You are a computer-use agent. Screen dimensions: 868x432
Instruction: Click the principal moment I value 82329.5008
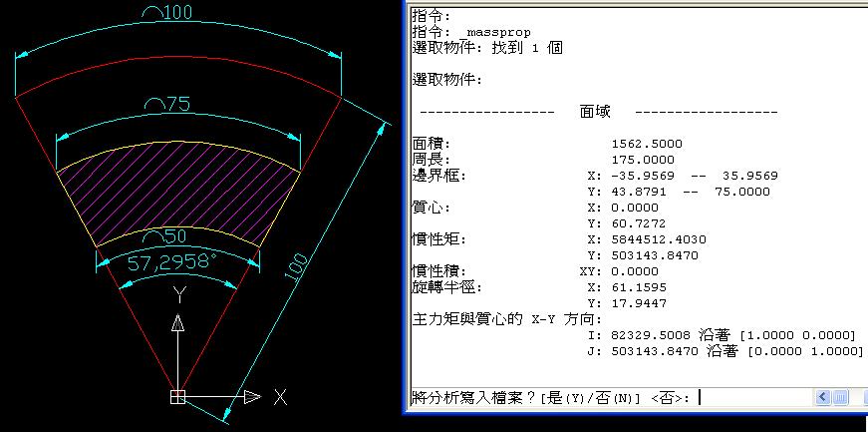tap(651, 335)
